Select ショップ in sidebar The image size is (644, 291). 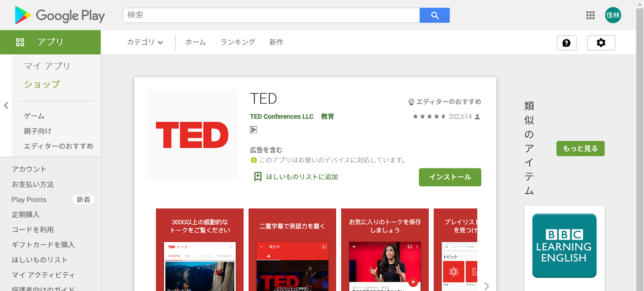pyautogui.click(x=42, y=84)
